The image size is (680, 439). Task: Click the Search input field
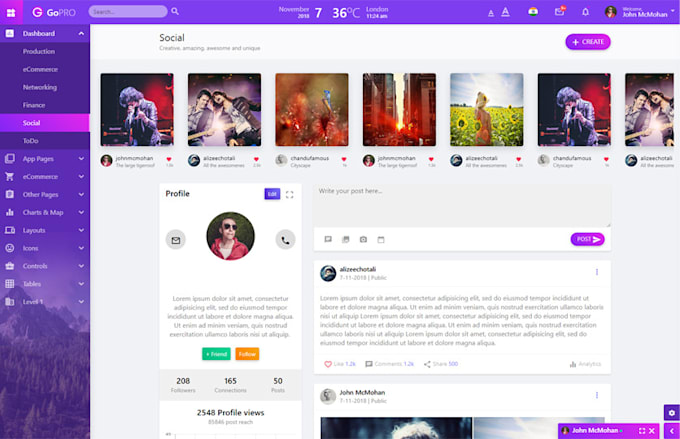(x=128, y=11)
